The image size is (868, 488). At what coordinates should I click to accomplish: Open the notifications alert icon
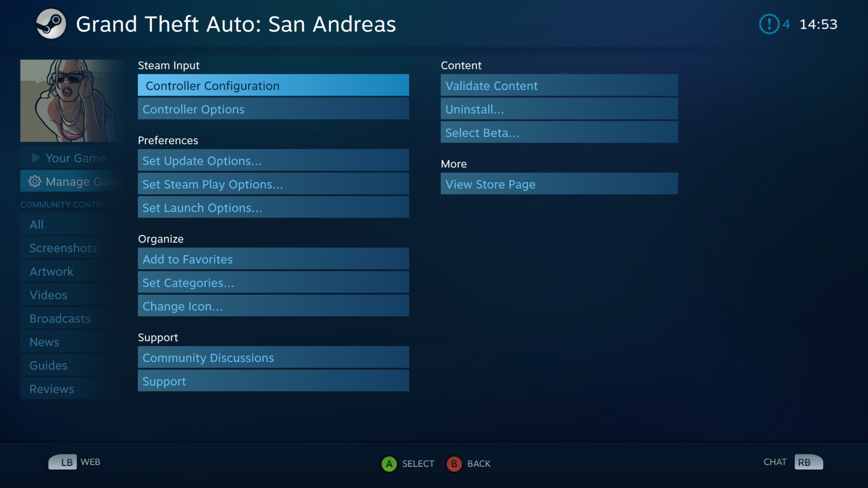pos(769,24)
